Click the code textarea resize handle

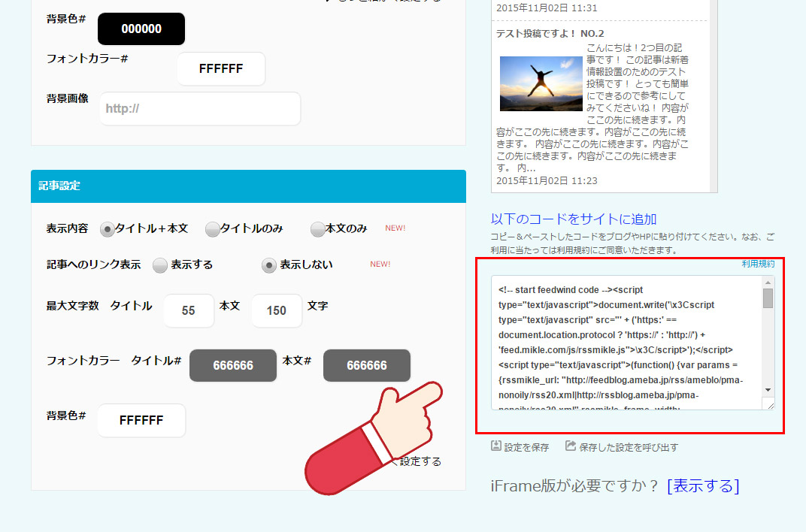(770, 405)
